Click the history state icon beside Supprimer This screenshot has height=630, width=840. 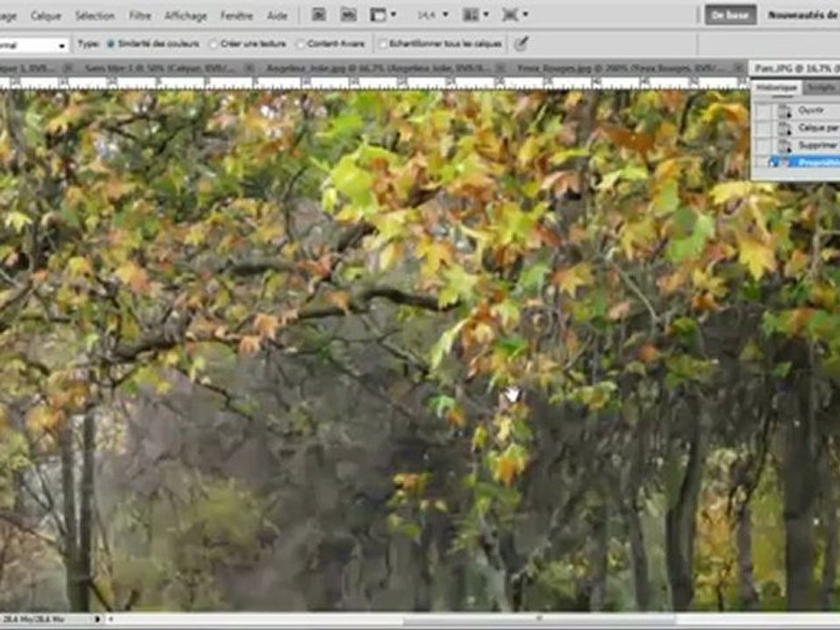pos(784,146)
